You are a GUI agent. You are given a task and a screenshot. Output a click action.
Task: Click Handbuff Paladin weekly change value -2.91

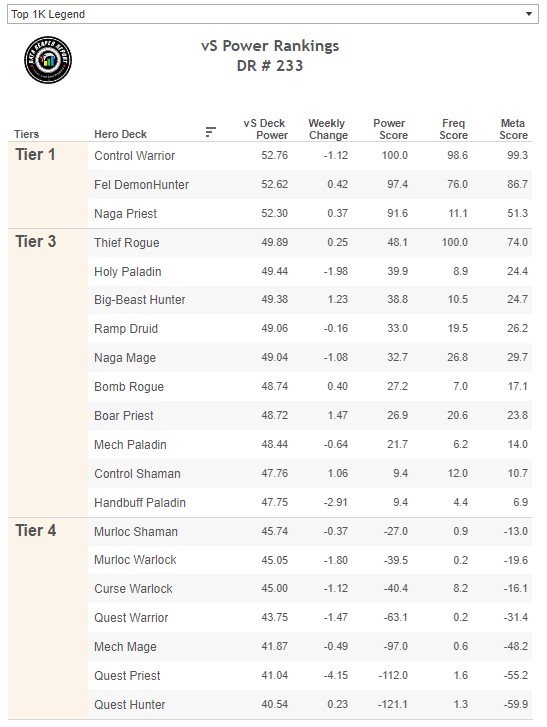[x=336, y=502]
